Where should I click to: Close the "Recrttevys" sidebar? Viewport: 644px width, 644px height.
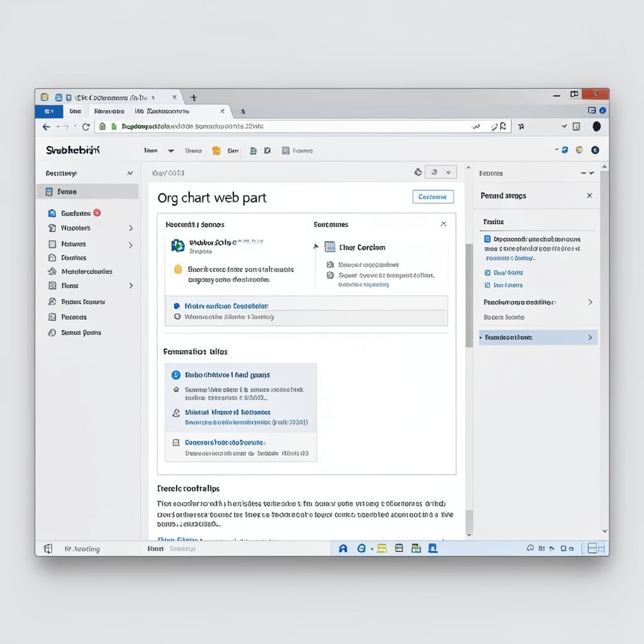130,174
